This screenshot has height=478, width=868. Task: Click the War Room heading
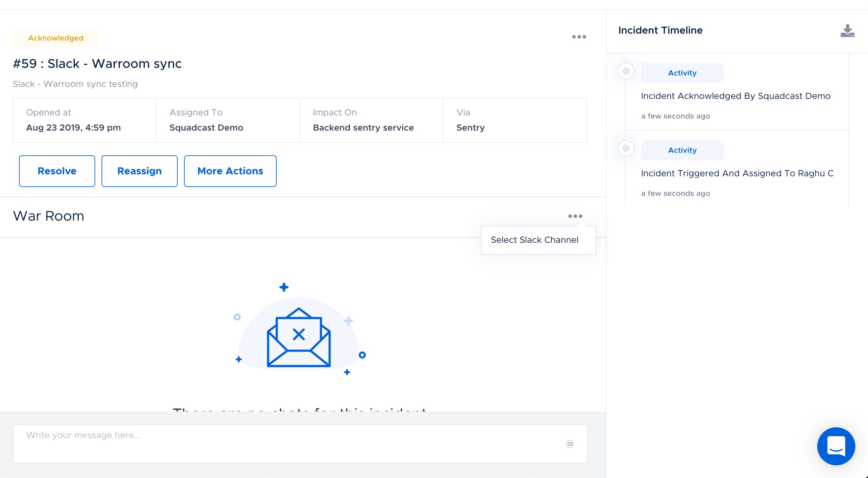click(49, 216)
